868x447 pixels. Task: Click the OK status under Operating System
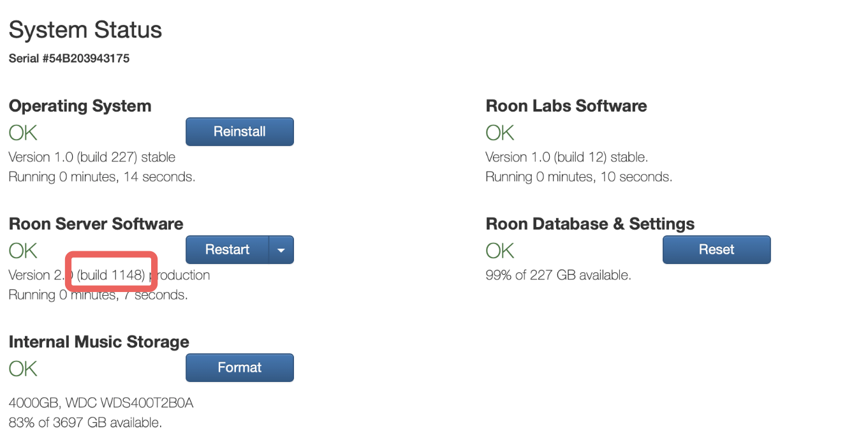[23, 133]
